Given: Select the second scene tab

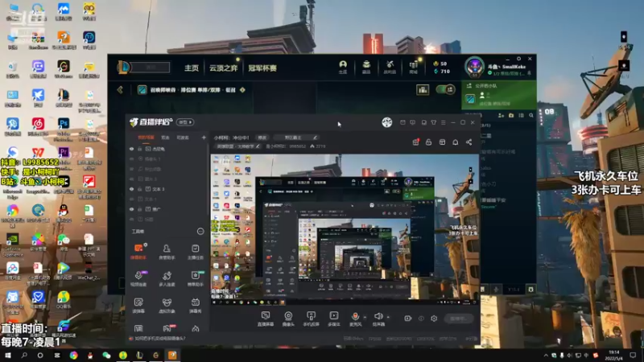Looking at the screenshot, I should click(165, 138).
